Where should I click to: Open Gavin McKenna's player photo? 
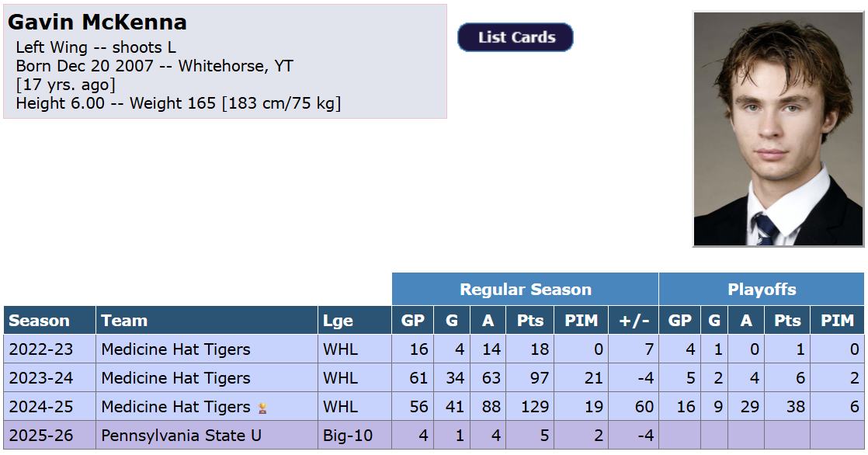coord(778,129)
